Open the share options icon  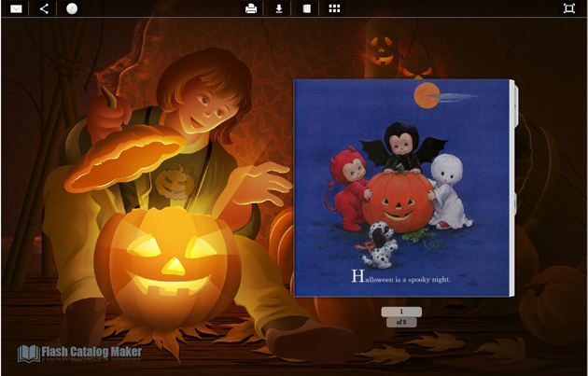point(44,8)
